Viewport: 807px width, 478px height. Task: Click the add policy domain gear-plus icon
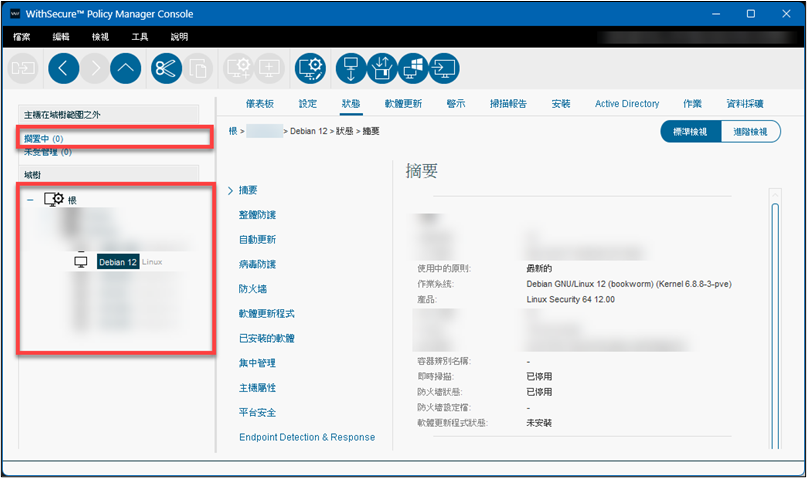tap(238, 68)
